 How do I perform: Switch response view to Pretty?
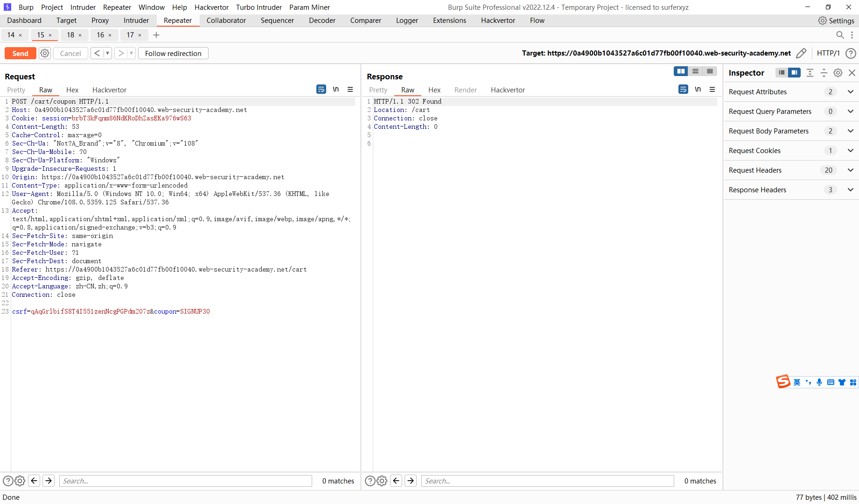(378, 90)
